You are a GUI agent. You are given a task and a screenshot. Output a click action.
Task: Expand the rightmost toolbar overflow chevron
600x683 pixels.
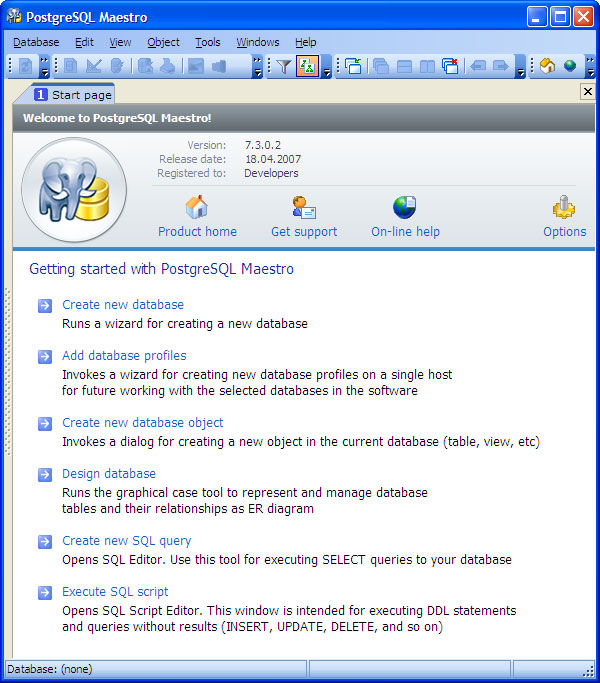590,66
